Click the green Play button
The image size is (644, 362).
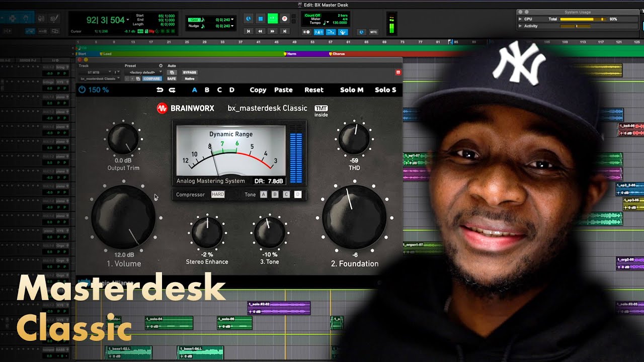(273, 19)
